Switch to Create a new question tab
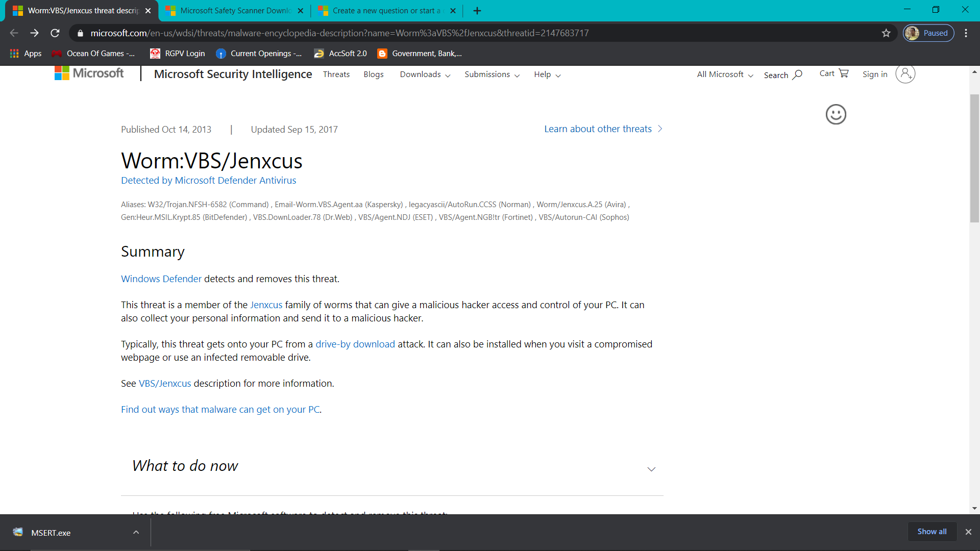980x551 pixels. coord(387,11)
